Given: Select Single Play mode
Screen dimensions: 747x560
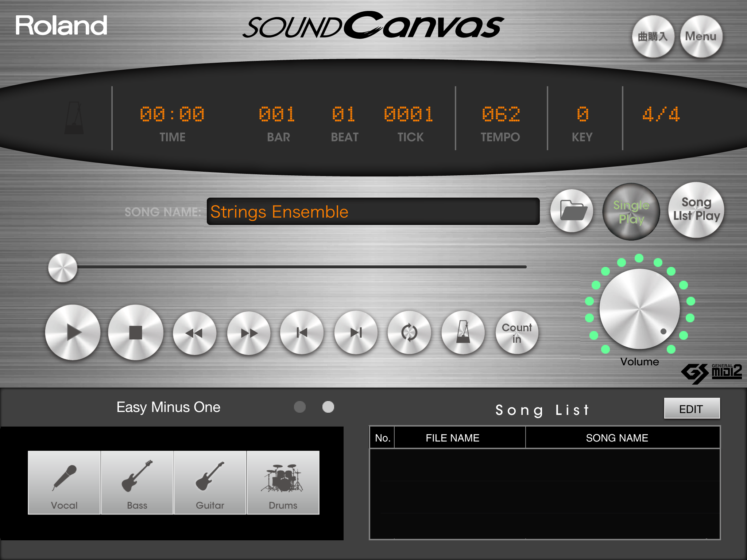Looking at the screenshot, I should coord(631,211).
